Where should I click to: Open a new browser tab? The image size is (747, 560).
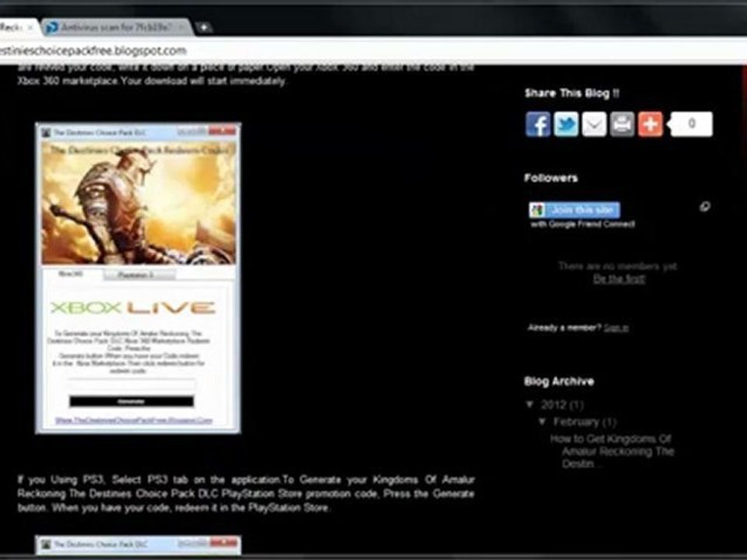click(203, 28)
